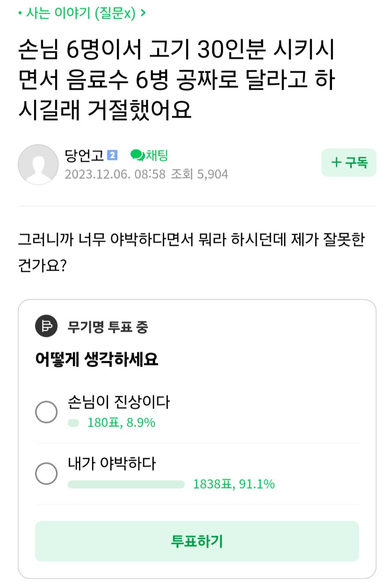Open the author's profile avatar

pyautogui.click(x=38, y=165)
